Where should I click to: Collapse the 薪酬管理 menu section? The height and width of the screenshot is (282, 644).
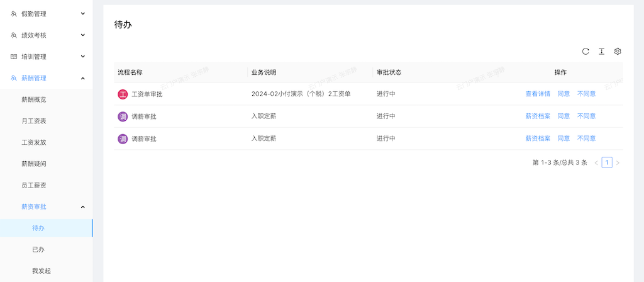82,78
